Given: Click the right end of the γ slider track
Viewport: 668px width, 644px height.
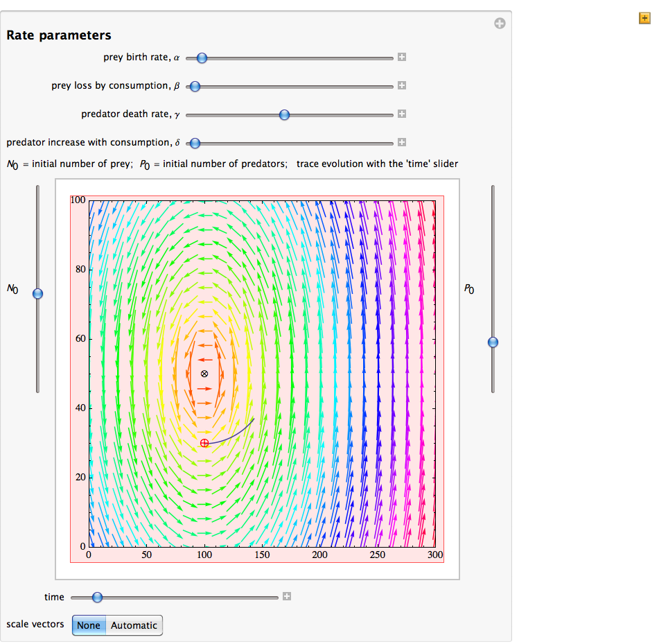Looking at the screenshot, I should (x=392, y=115).
